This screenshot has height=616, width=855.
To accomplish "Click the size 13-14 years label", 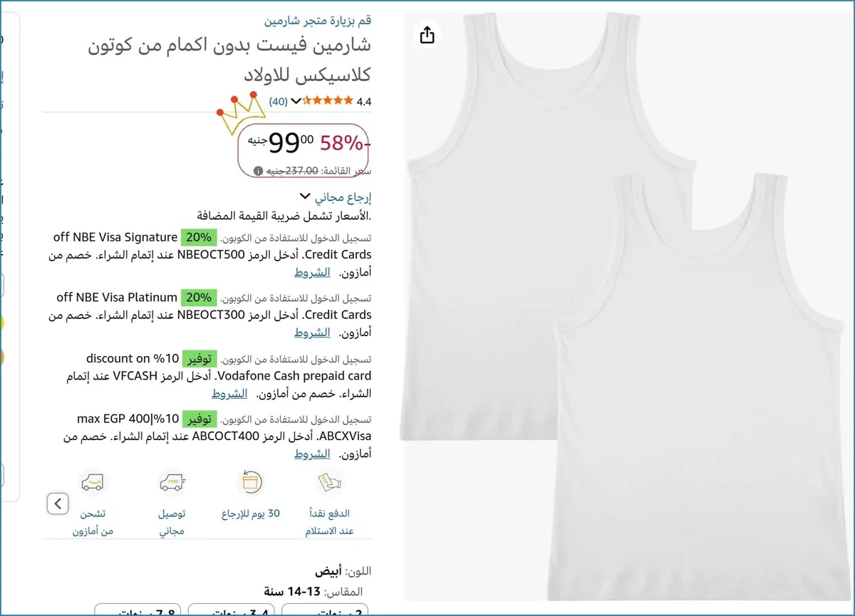I will click(x=313, y=591).
